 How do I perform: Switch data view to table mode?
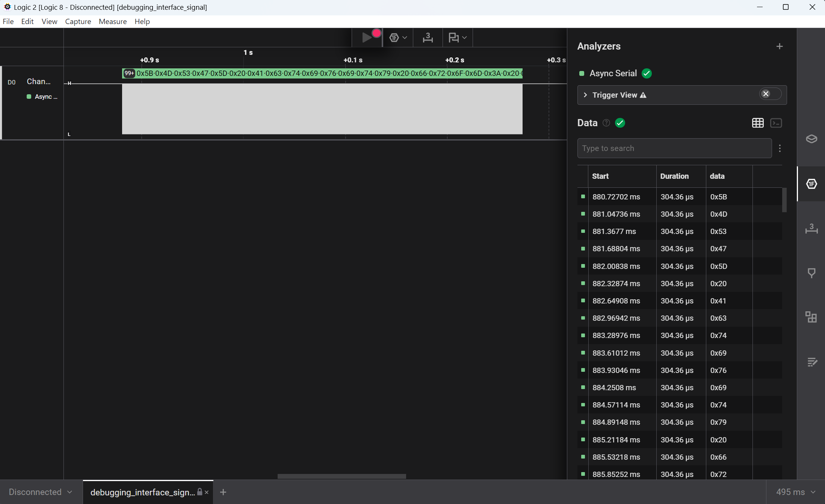[x=758, y=123]
